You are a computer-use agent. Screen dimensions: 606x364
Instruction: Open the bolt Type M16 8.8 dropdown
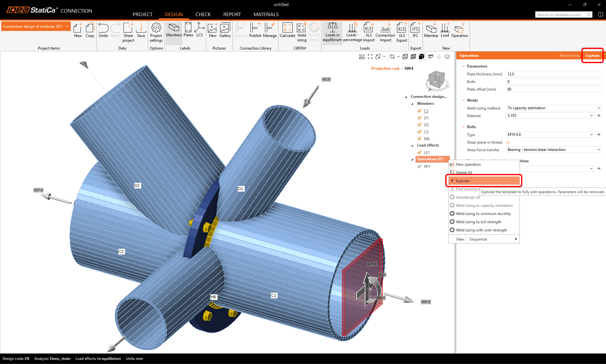pos(550,134)
